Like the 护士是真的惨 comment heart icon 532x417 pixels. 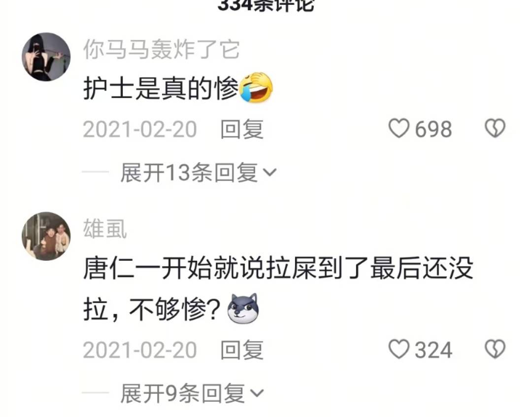(x=399, y=128)
